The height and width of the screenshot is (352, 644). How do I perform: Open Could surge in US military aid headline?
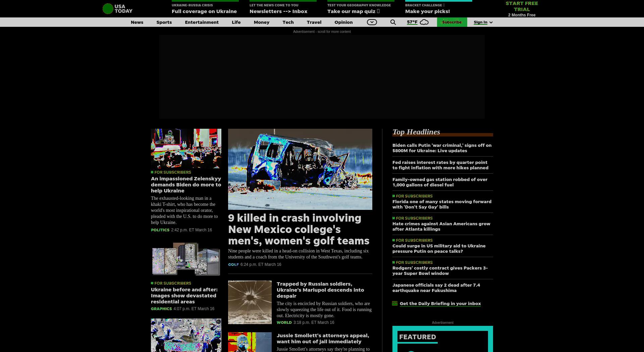point(439,248)
